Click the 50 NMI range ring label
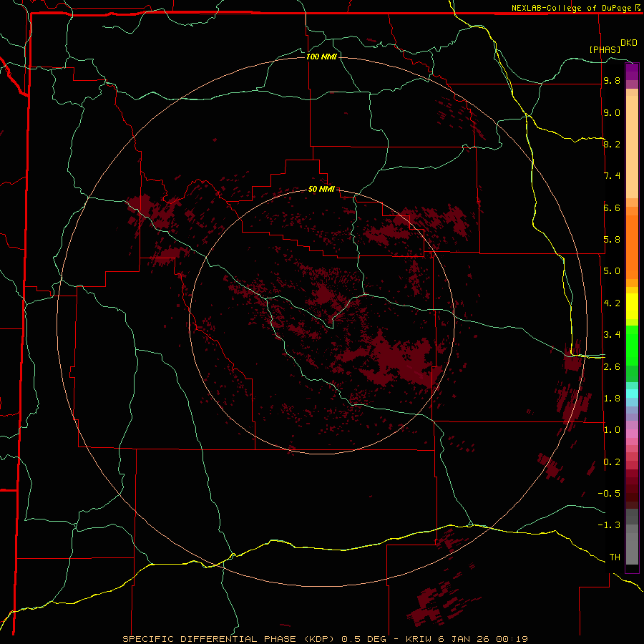Screen dimensions: 644x644 click(321, 189)
